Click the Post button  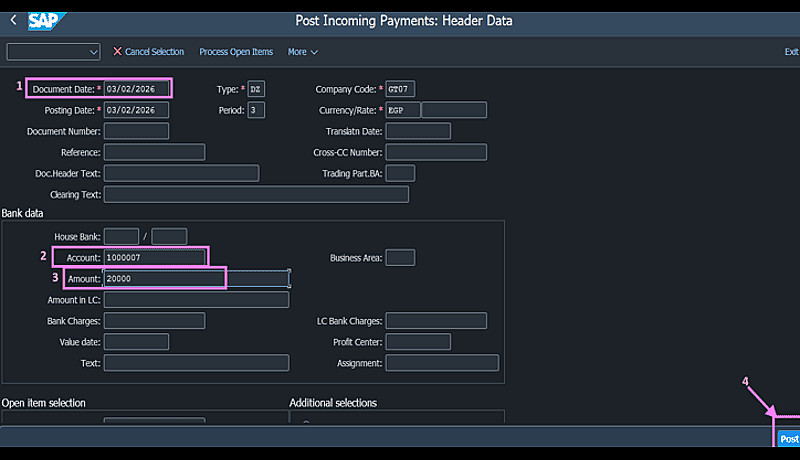tap(789, 439)
